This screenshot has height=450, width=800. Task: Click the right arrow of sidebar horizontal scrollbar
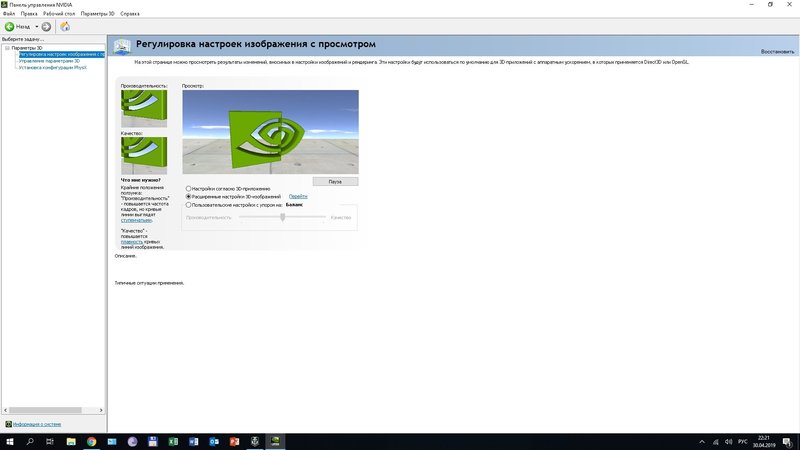pos(101,410)
